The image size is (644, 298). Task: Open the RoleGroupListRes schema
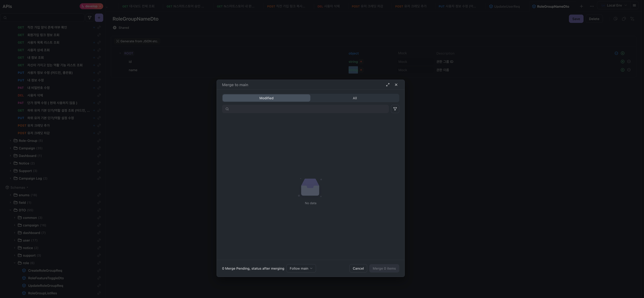click(42, 293)
